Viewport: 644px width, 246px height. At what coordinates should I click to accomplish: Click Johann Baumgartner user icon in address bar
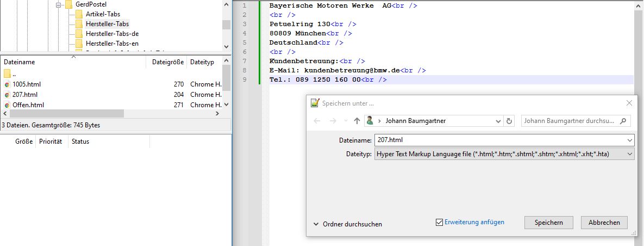click(370, 121)
